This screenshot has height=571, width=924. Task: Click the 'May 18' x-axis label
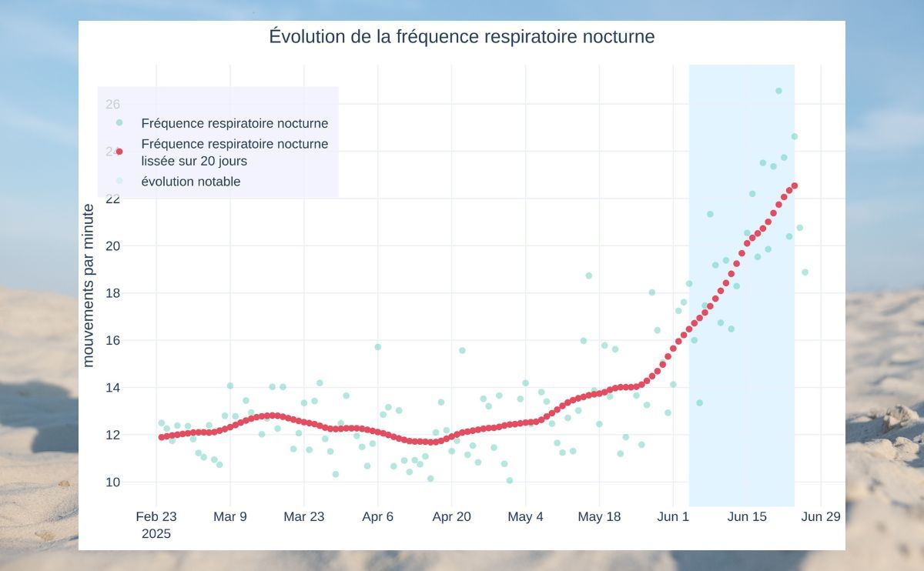click(x=599, y=517)
